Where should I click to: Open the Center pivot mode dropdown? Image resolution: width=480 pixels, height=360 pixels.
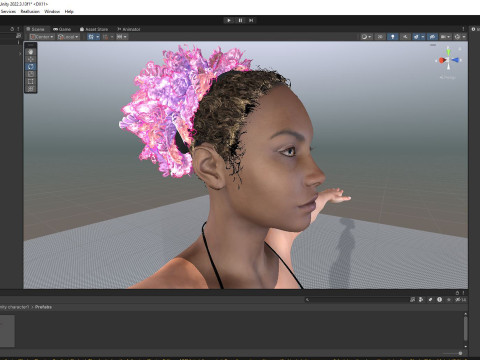point(42,37)
